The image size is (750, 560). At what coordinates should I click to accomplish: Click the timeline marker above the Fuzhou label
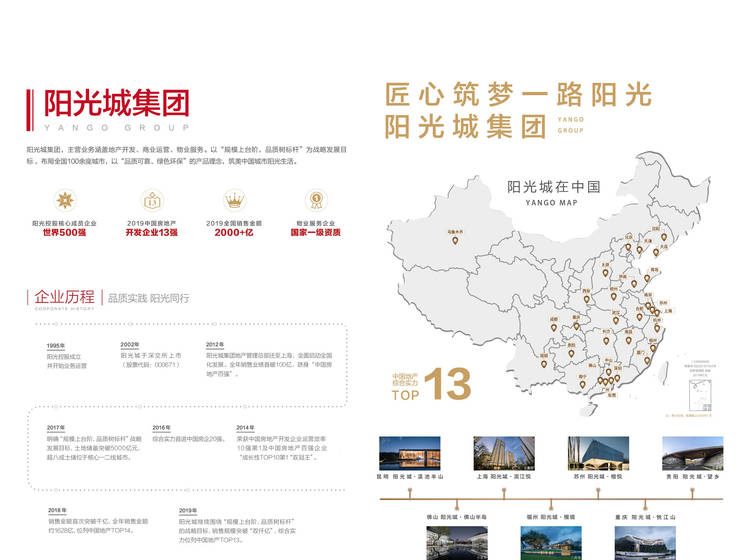tap(551, 504)
